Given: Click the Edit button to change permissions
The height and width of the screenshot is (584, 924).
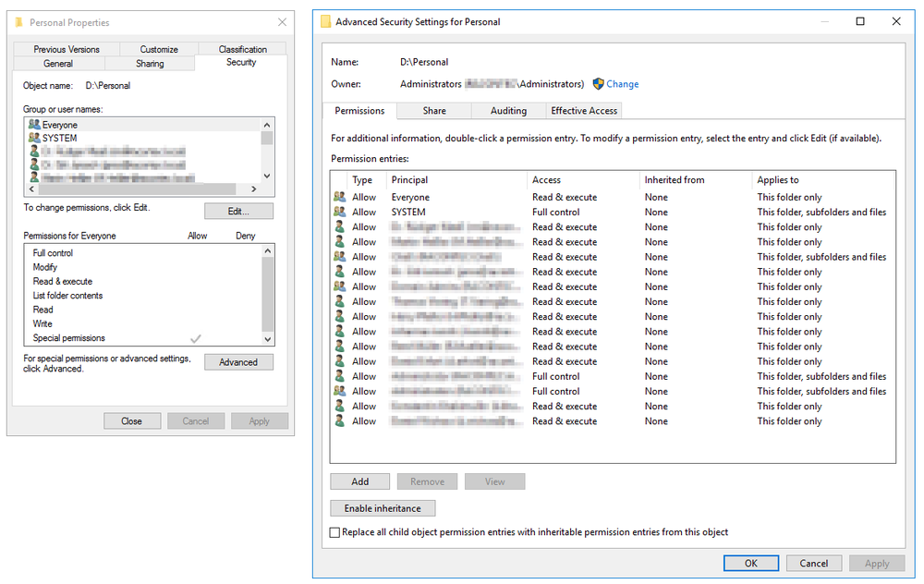Looking at the screenshot, I should click(238, 212).
